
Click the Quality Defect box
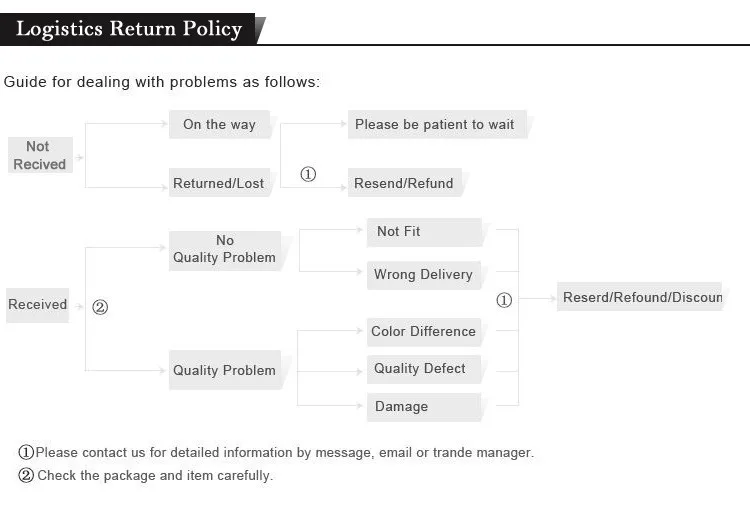point(424,369)
